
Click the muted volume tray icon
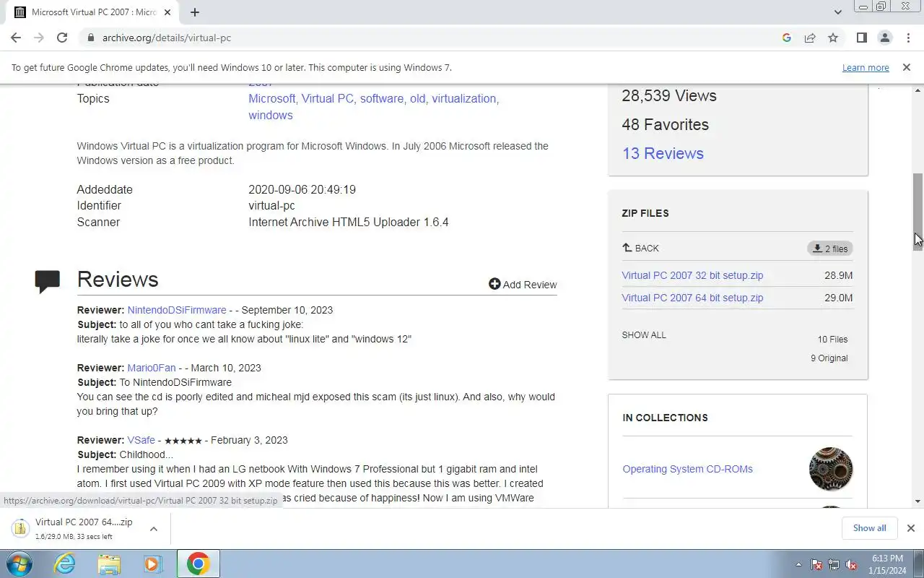851,565
